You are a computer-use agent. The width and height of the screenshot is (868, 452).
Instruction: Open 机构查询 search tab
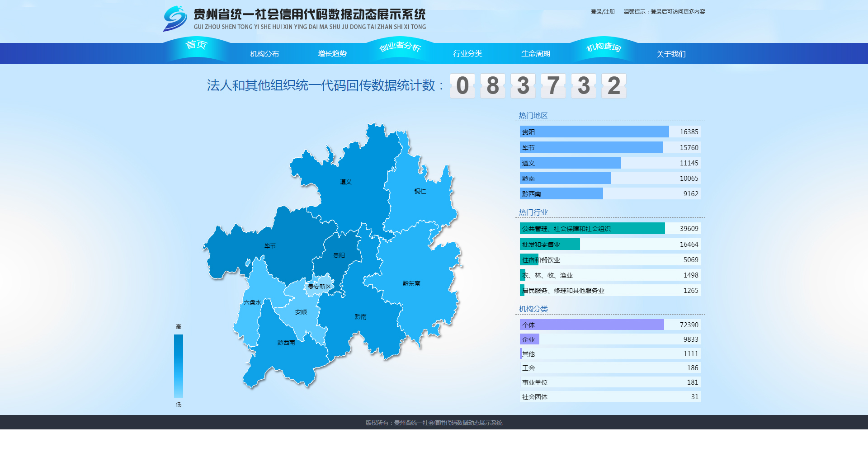pyautogui.click(x=604, y=47)
